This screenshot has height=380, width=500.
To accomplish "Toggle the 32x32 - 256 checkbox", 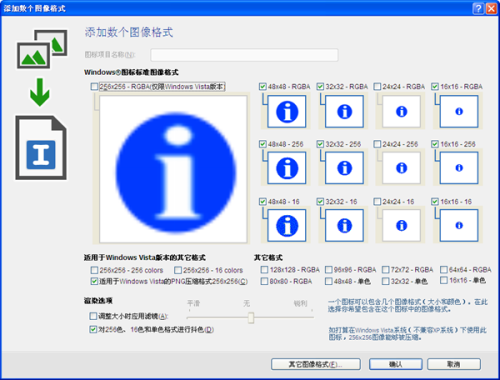I will point(320,144).
